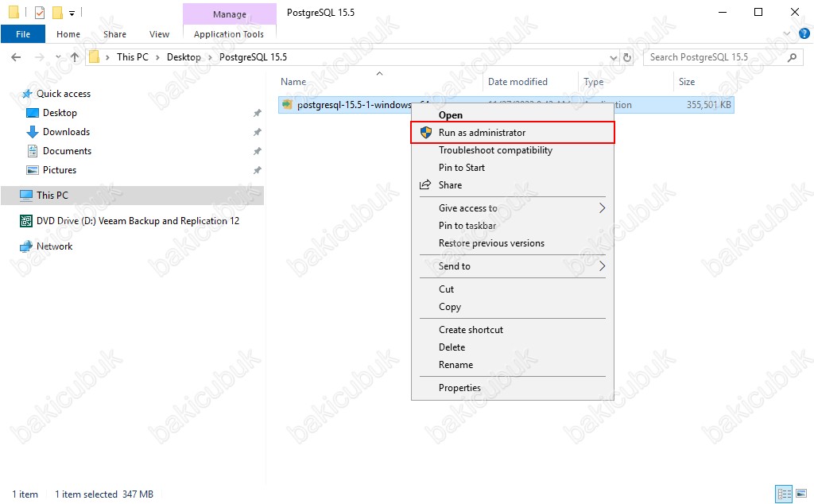814x504 pixels.
Task: Open the Explorer help icon
Action: 804,33
